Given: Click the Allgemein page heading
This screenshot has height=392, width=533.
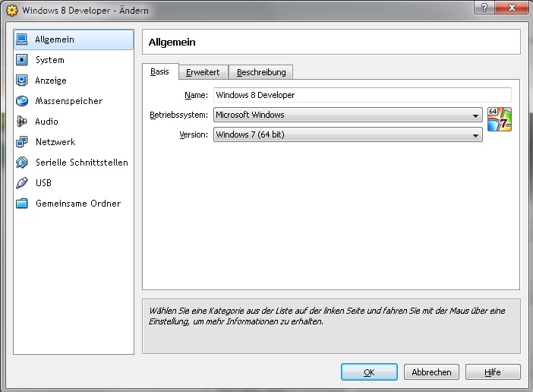Looking at the screenshot, I should pos(172,42).
